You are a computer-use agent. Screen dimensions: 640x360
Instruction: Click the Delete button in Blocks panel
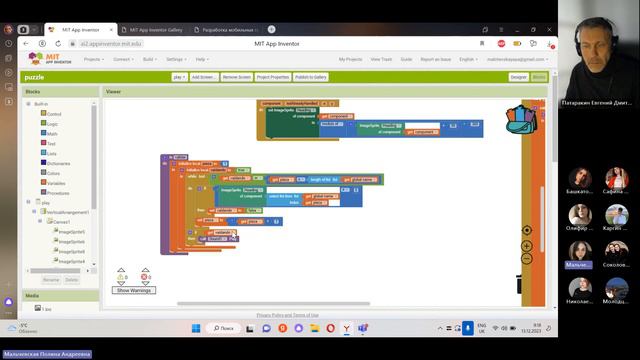pyautogui.click(x=71, y=280)
